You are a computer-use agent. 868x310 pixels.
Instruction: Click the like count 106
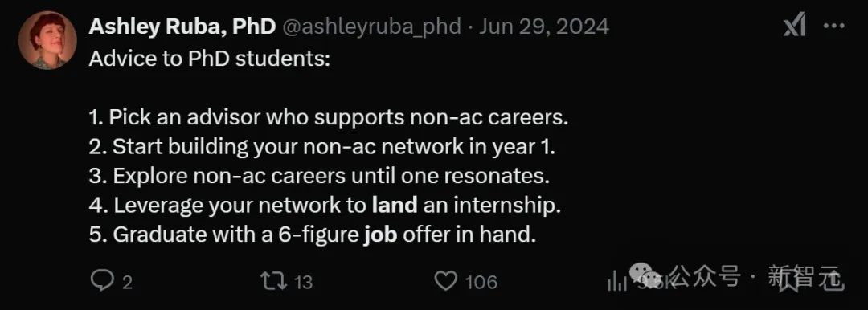[x=481, y=283]
